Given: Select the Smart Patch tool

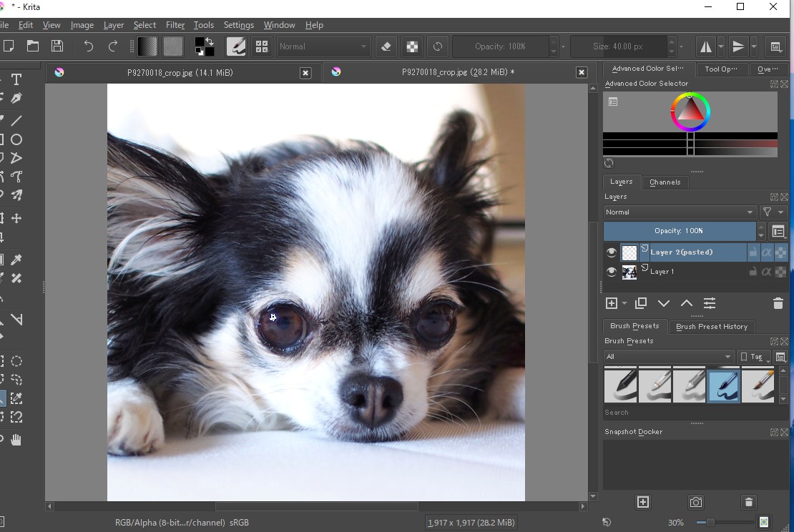Looking at the screenshot, I should 16,278.
